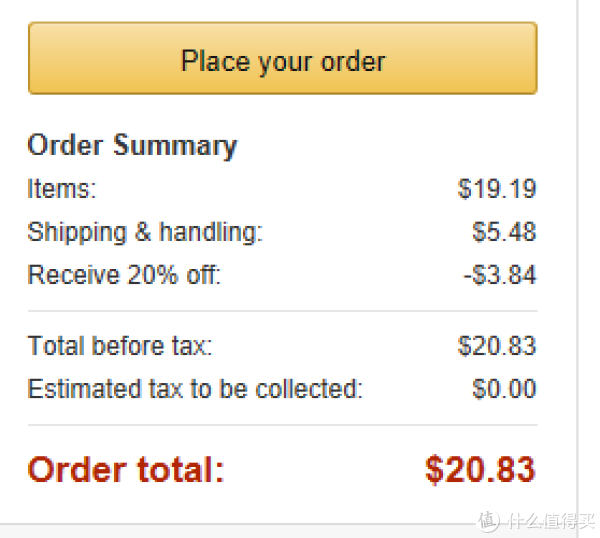This screenshot has height=538, width=600.
Task: Select the Order Summary heading
Action: point(132,146)
